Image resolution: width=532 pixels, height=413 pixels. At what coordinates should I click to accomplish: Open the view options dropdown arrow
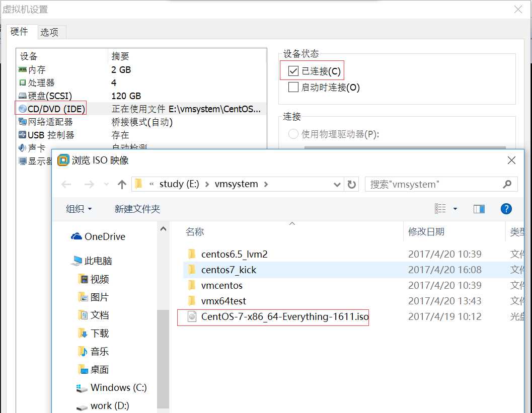(x=455, y=209)
